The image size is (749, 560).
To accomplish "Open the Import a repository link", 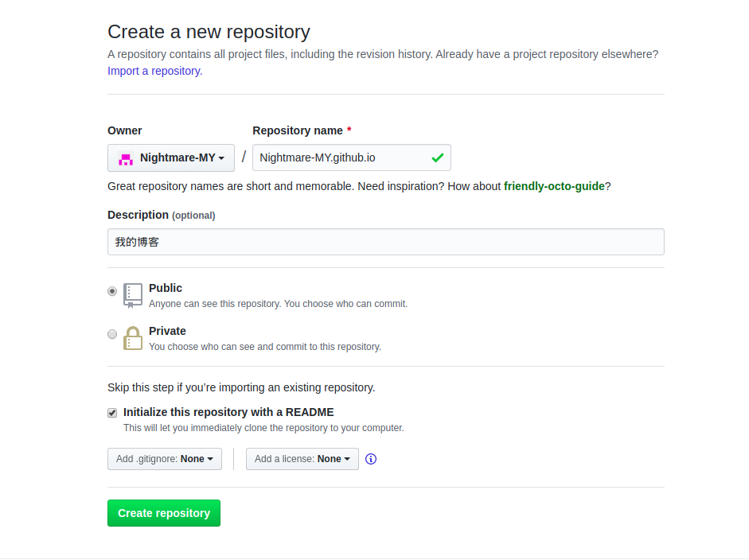I will coord(154,71).
